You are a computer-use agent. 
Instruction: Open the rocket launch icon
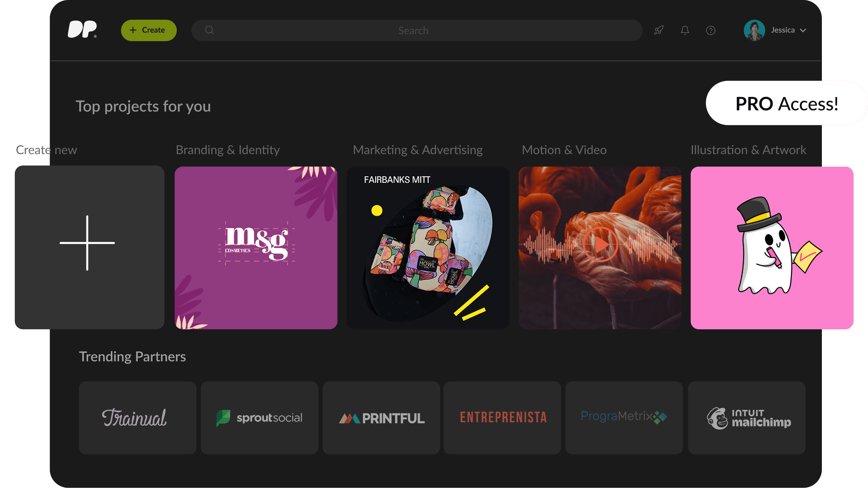659,30
